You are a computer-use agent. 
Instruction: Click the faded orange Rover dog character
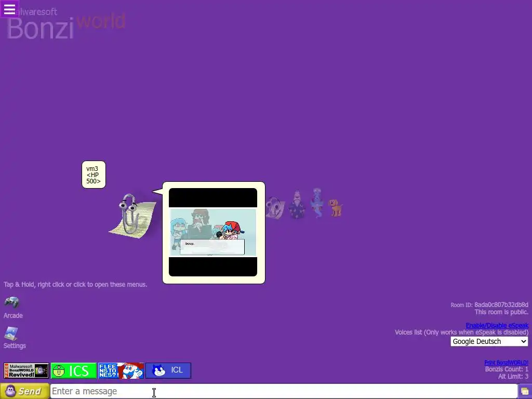pyautogui.click(x=336, y=208)
